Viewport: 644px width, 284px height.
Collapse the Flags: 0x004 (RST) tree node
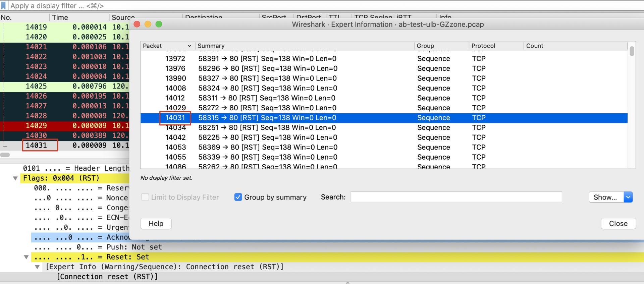[15, 178]
